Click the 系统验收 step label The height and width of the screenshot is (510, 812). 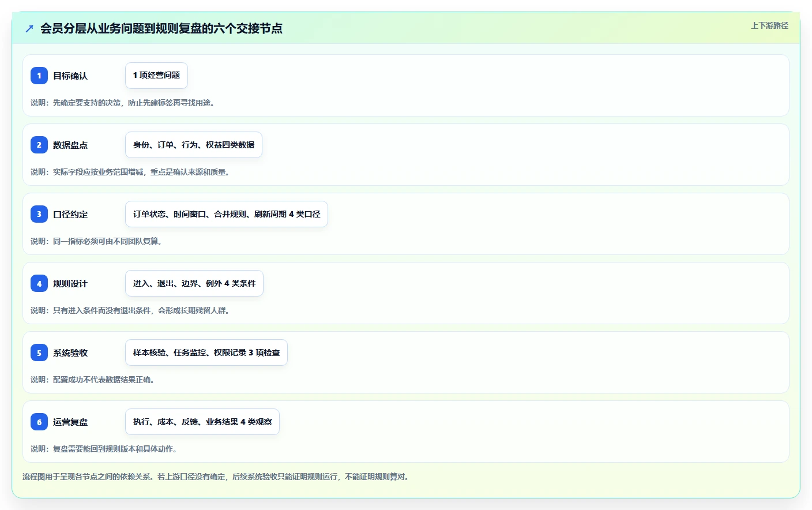coord(70,352)
